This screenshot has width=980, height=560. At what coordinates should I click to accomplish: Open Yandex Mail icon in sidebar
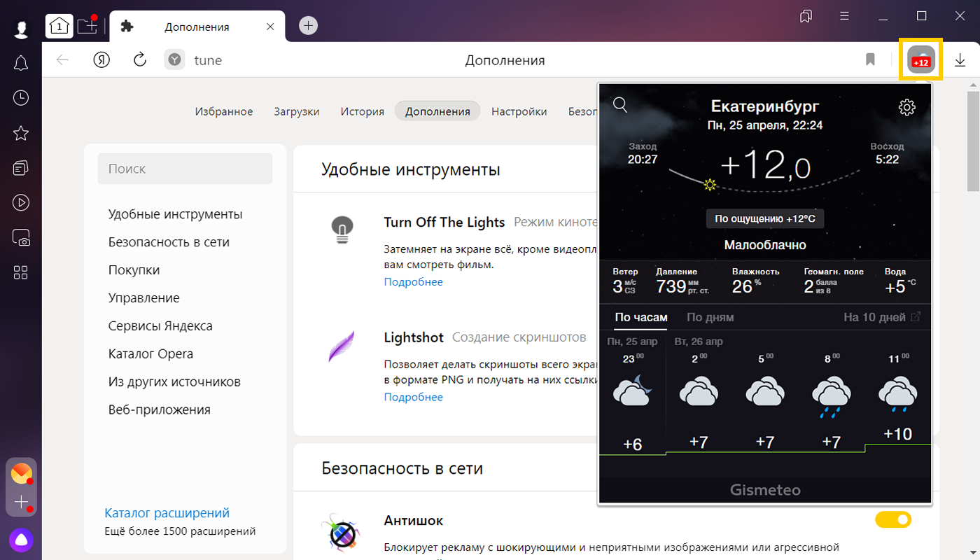point(22,474)
